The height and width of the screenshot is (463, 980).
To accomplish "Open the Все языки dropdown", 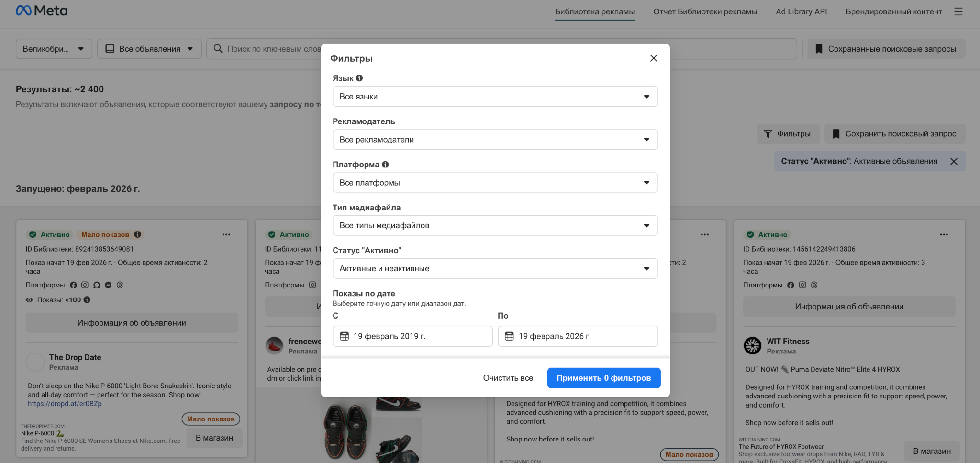I will coord(495,96).
